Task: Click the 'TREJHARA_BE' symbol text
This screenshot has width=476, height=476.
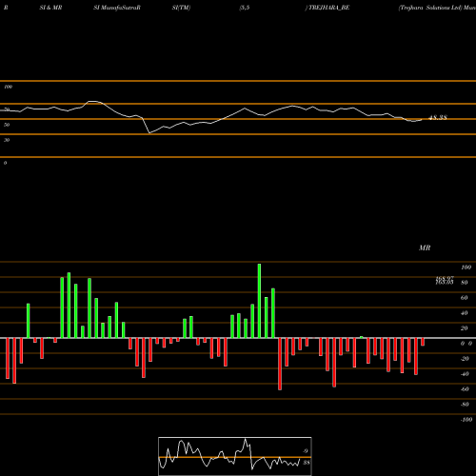Action: (x=329, y=8)
